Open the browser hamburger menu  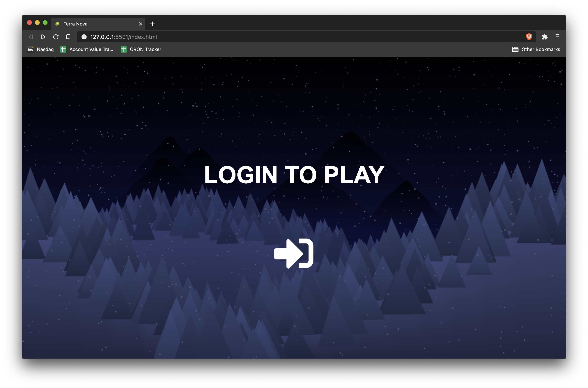click(557, 37)
